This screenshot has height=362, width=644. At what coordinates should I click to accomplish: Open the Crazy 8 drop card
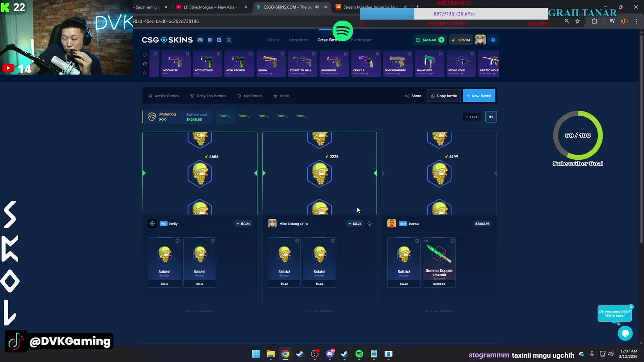pos(365,64)
